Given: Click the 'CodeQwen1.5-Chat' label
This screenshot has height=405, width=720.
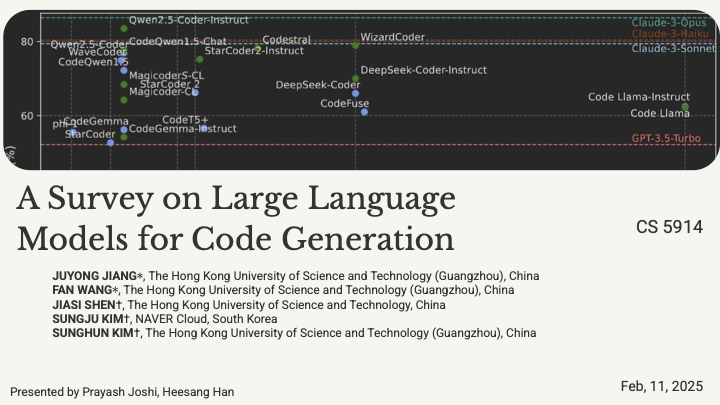Looking at the screenshot, I should [x=177, y=42].
